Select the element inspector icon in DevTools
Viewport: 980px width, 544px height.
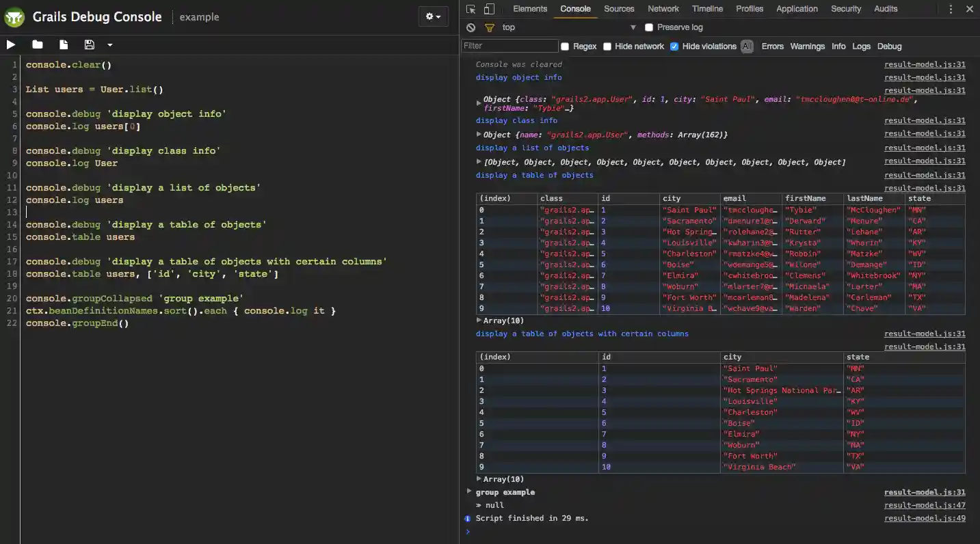pyautogui.click(x=470, y=9)
